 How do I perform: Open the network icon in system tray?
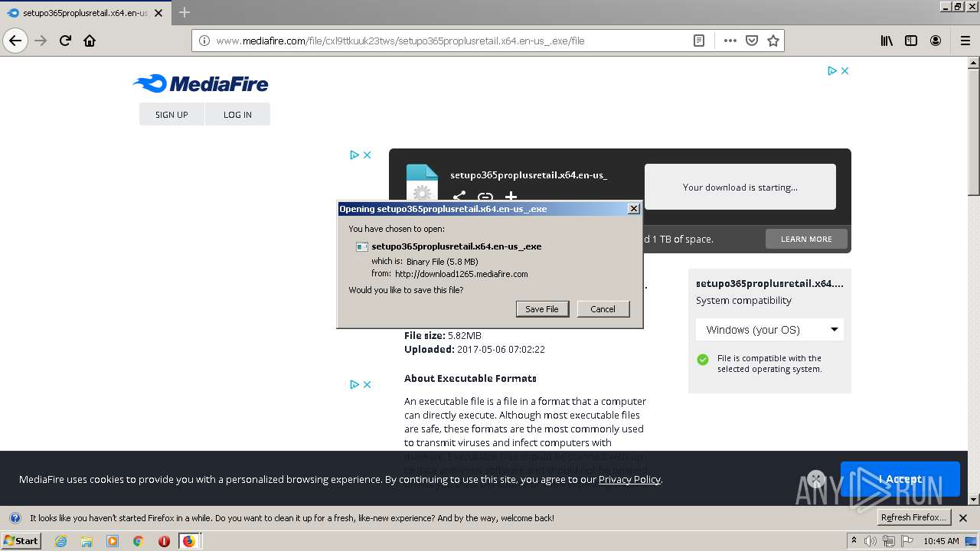pos(888,541)
